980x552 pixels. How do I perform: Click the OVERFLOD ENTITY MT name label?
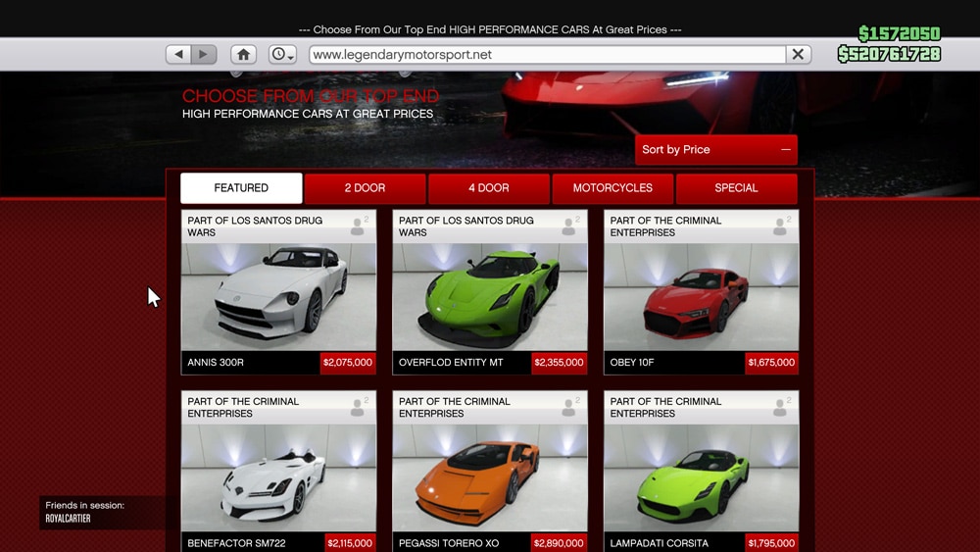pos(451,363)
